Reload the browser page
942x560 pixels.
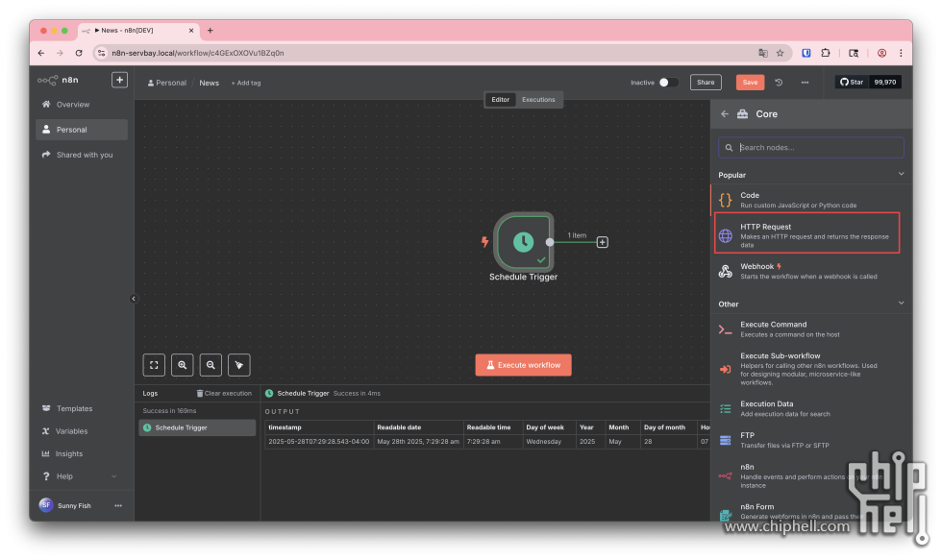coord(79,53)
